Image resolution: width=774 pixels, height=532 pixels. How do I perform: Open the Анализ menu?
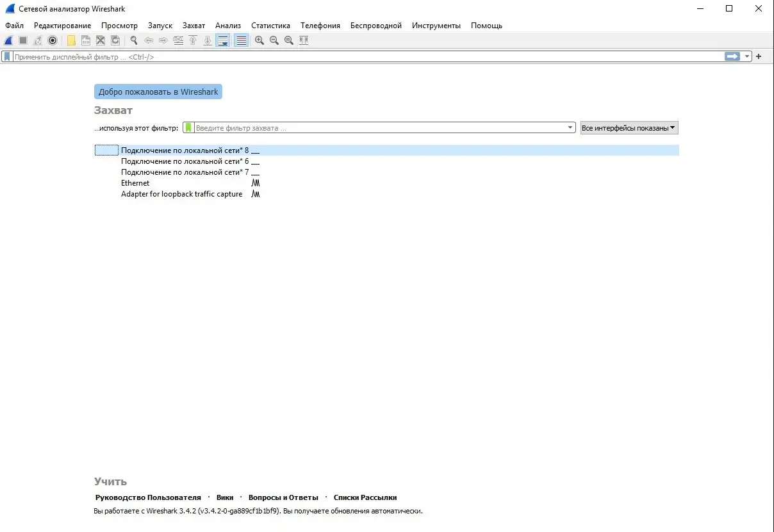[228, 26]
